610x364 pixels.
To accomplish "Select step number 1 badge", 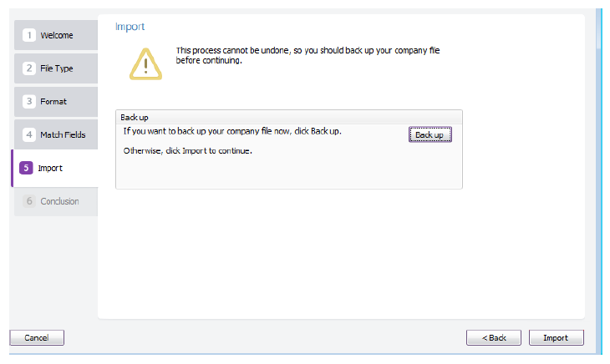I will 28,35.
